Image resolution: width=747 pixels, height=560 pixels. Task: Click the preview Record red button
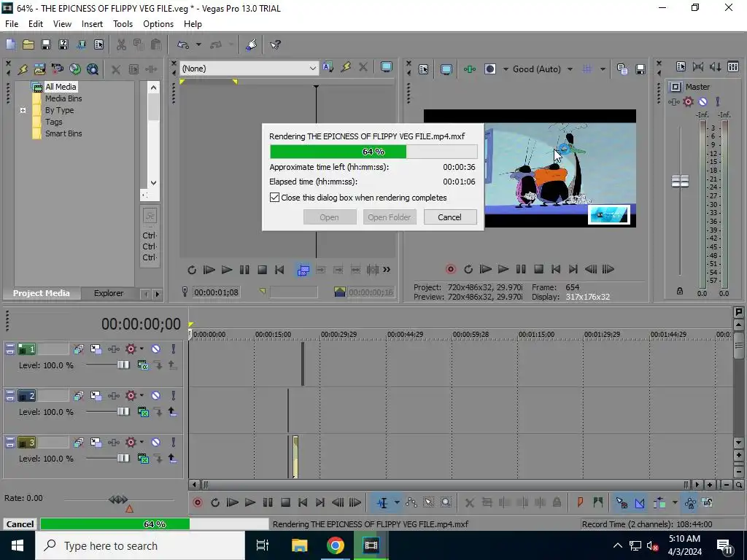click(450, 269)
